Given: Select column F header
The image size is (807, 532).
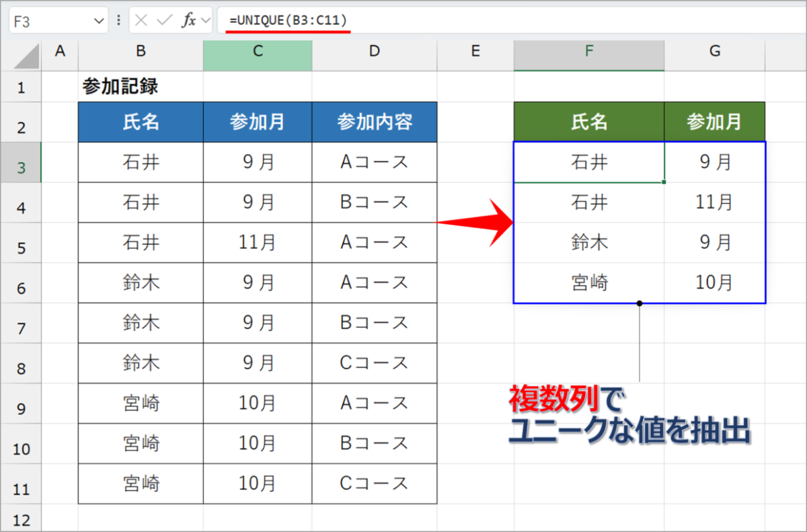Looking at the screenshot, I should [588, 54].
